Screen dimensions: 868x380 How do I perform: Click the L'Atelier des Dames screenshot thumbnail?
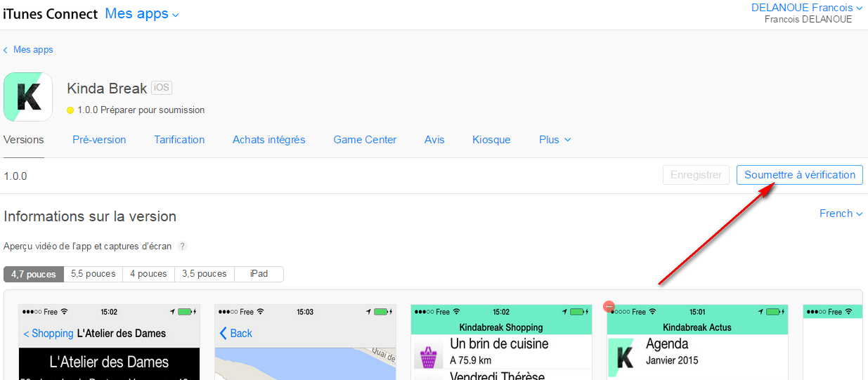click(x=109, y=342)
